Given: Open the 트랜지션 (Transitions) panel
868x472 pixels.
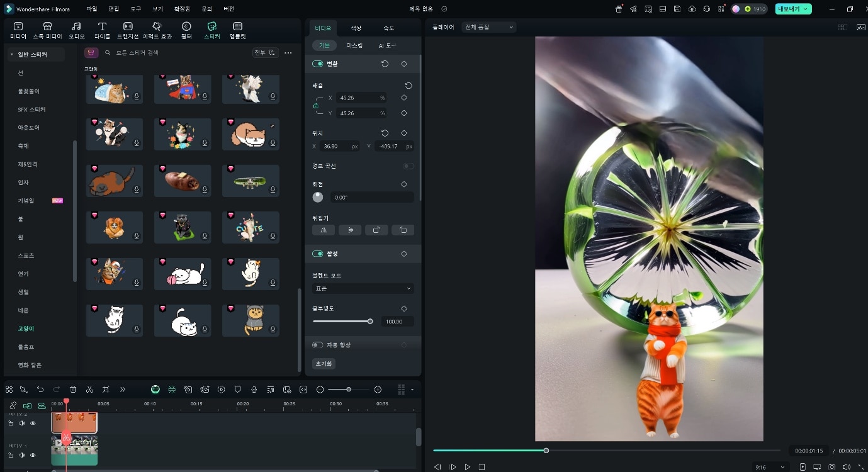Looking at the screenshot, I should click(x=128, y=30).
